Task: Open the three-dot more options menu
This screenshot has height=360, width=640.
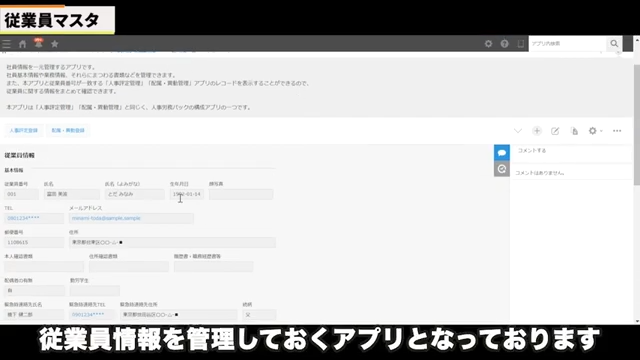Action: coord(617,131)
